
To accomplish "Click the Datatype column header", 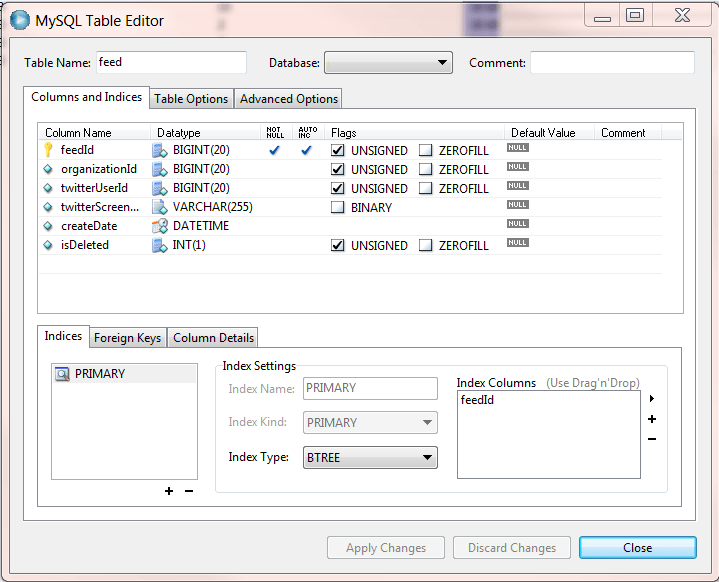I will pyautogui.click(x=179, y=133).
